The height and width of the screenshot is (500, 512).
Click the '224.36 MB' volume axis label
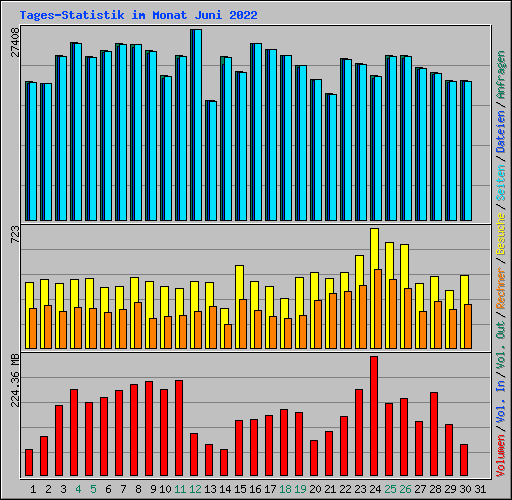pos(15,381)
